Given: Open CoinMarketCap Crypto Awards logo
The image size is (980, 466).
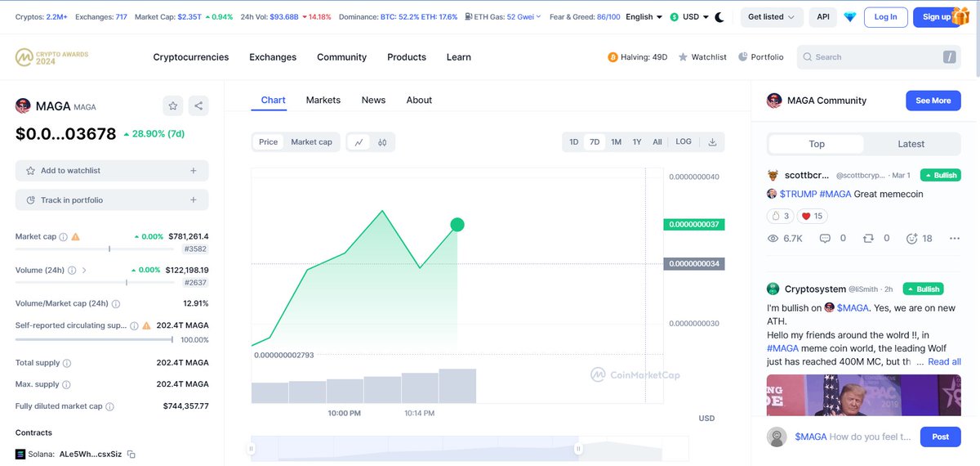Looking at the screenshot, I should click(52, 57).
